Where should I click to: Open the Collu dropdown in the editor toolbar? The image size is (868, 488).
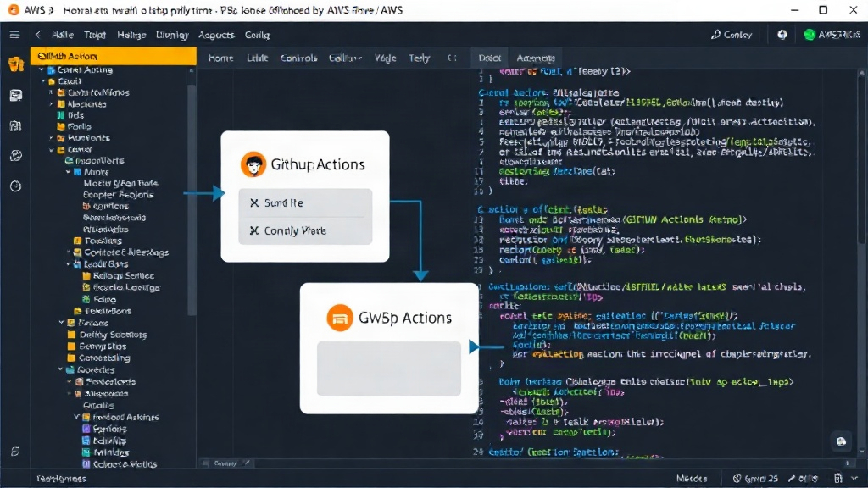(346, 58)
